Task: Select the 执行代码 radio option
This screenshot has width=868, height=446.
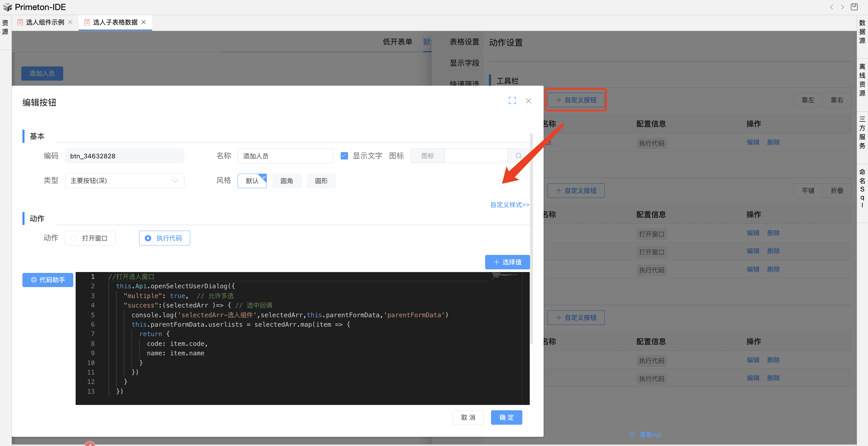Action: click(165, 238)
